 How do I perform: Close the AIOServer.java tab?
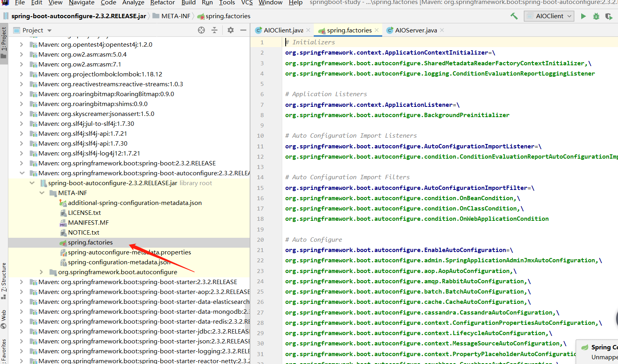(442, 30)
